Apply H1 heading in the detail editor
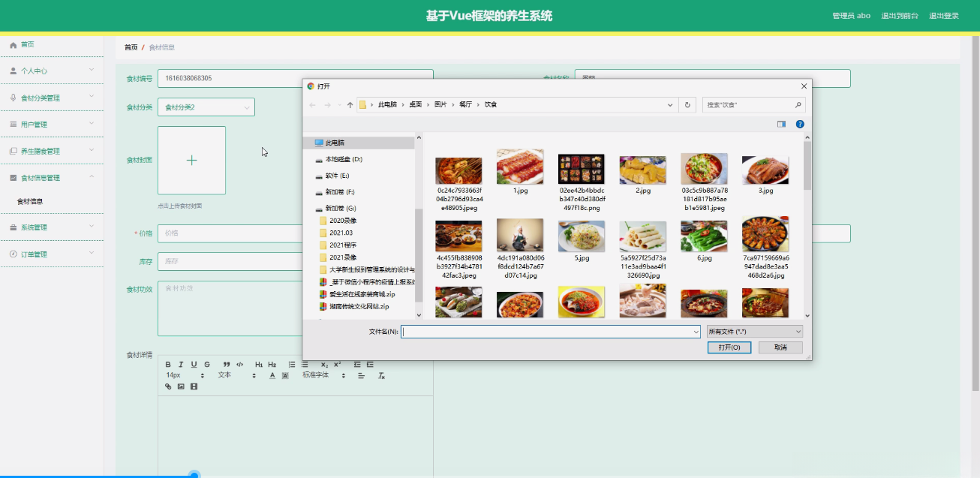Screen dimensions: 980x478 259,365
